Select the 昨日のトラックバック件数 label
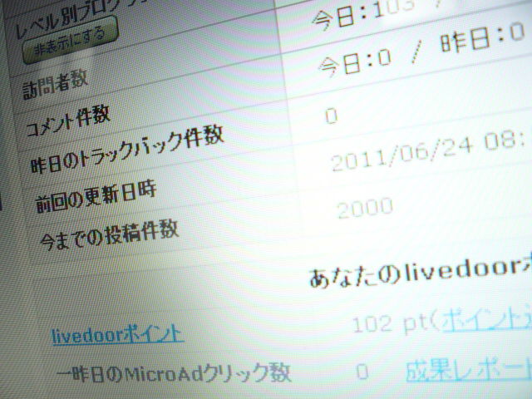Screen dimensions: 532x399 pos(127,149)
